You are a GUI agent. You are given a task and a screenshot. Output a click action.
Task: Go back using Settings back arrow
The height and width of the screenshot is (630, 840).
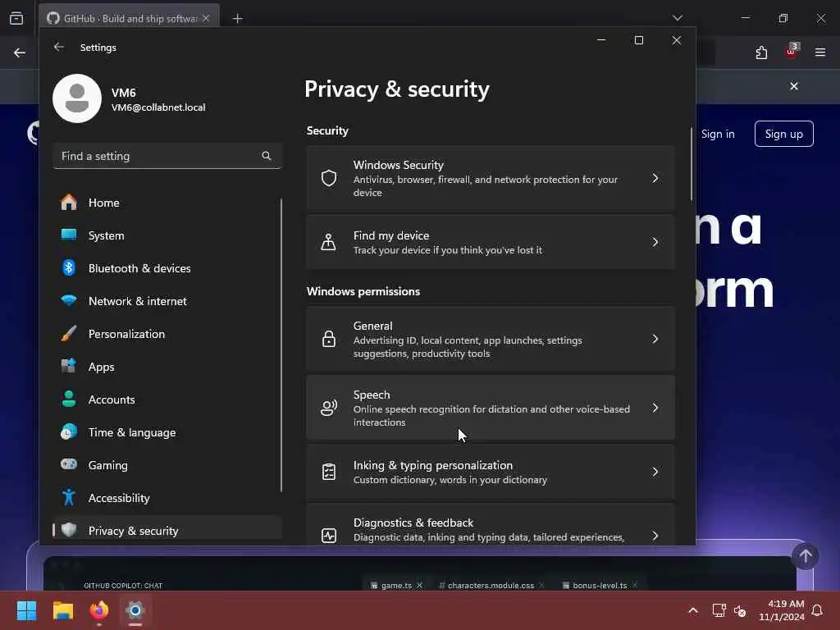(x=59, y=47)
